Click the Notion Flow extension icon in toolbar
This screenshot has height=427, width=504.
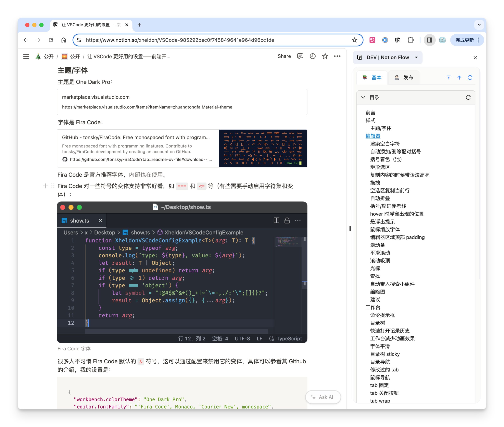pos(397,40)
